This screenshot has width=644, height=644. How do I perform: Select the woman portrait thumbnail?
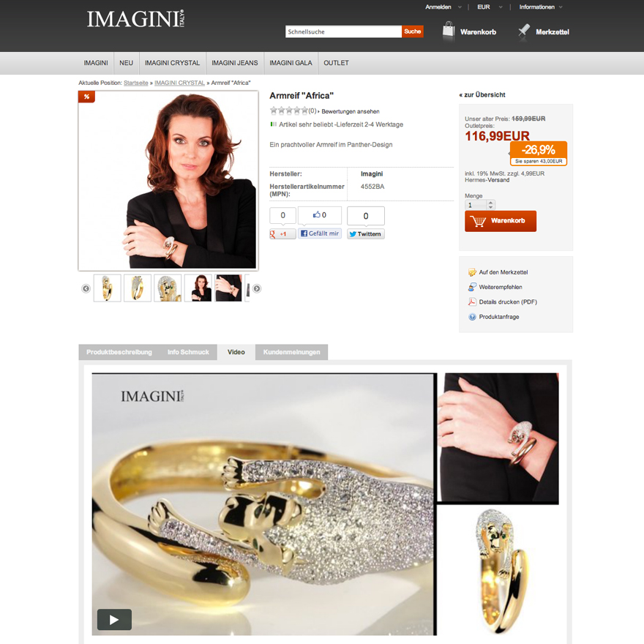point(198,288)
